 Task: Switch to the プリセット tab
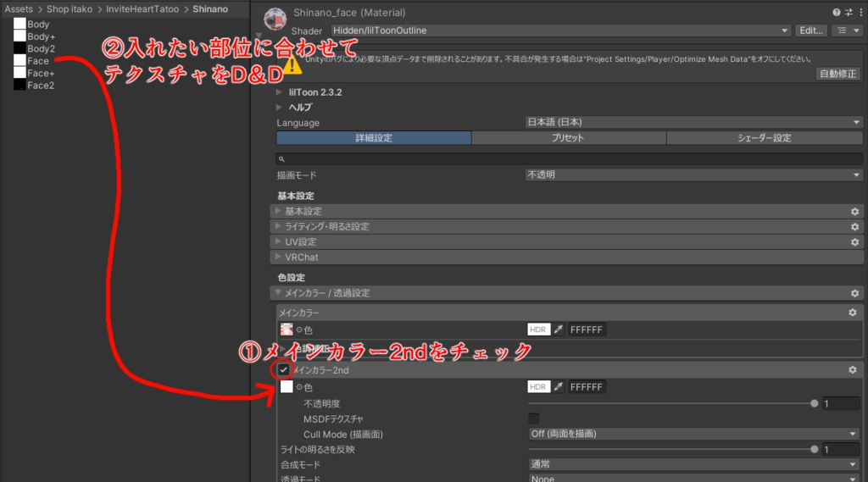click(569, 138)
